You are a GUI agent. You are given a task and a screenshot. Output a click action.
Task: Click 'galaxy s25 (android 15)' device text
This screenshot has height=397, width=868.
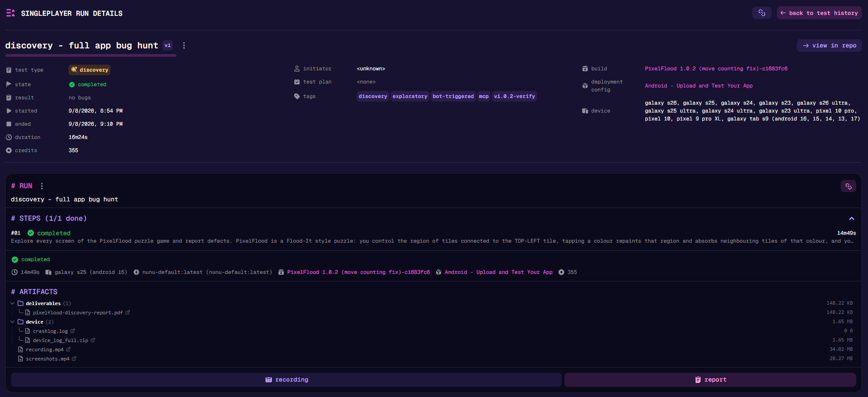click(91, 272)
